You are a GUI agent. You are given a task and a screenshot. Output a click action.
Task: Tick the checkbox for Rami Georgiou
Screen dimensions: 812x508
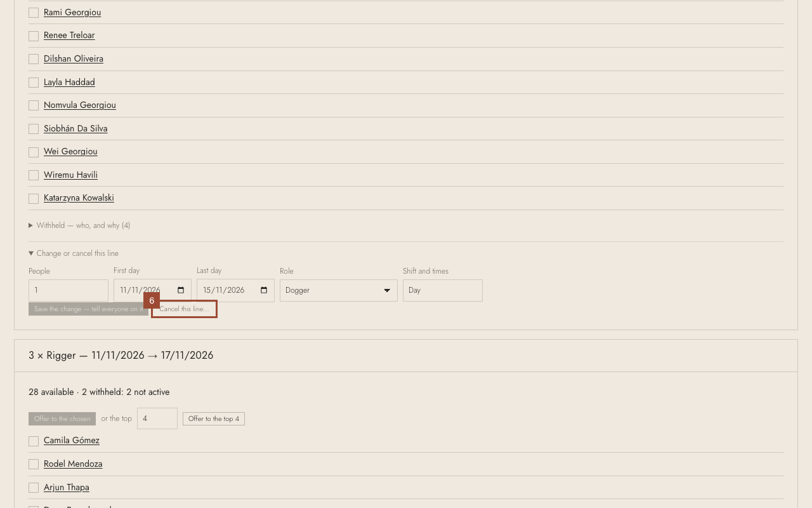(34, 13)
